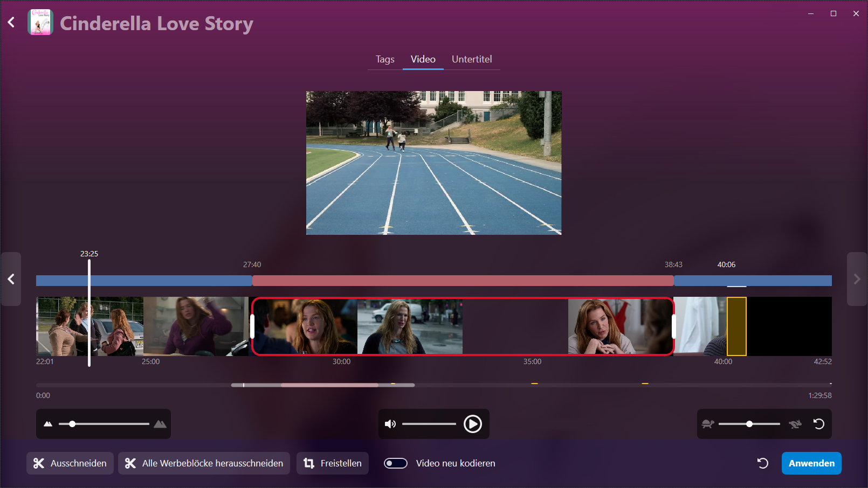Undo changes with the bottom circular arrow icon

click(x=763, y=463)
